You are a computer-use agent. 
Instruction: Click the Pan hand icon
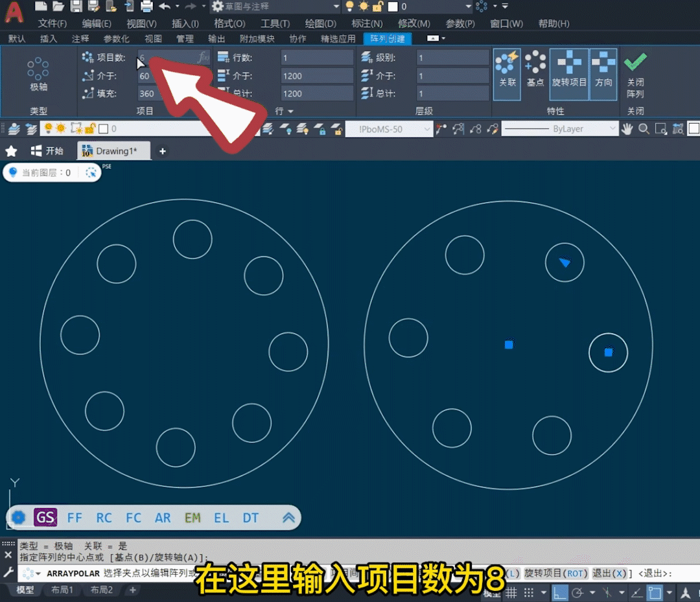[627, 129]
